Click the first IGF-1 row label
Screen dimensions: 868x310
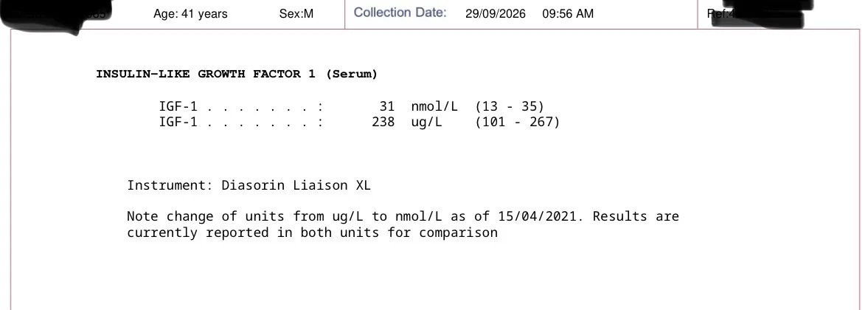click(x=178, y=106)
